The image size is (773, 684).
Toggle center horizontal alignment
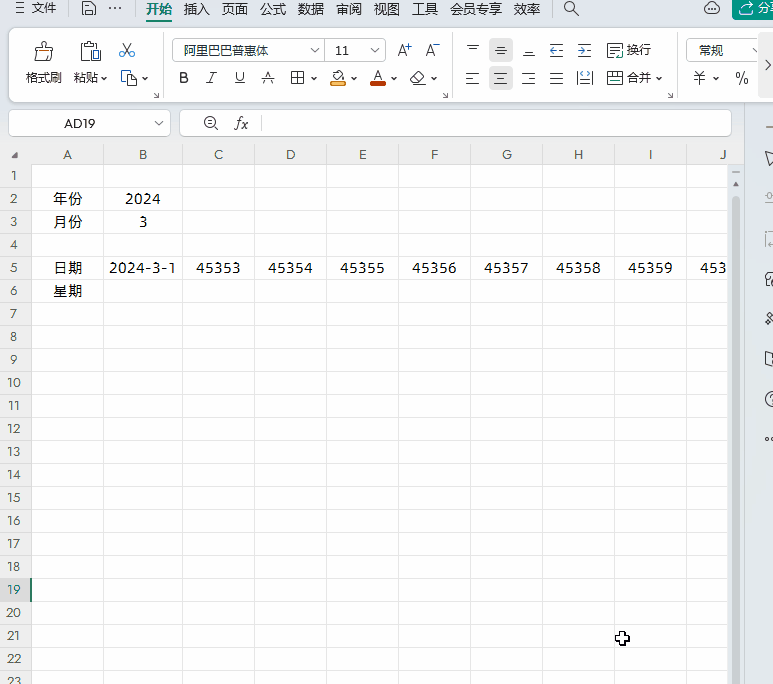tap(501, 78)
